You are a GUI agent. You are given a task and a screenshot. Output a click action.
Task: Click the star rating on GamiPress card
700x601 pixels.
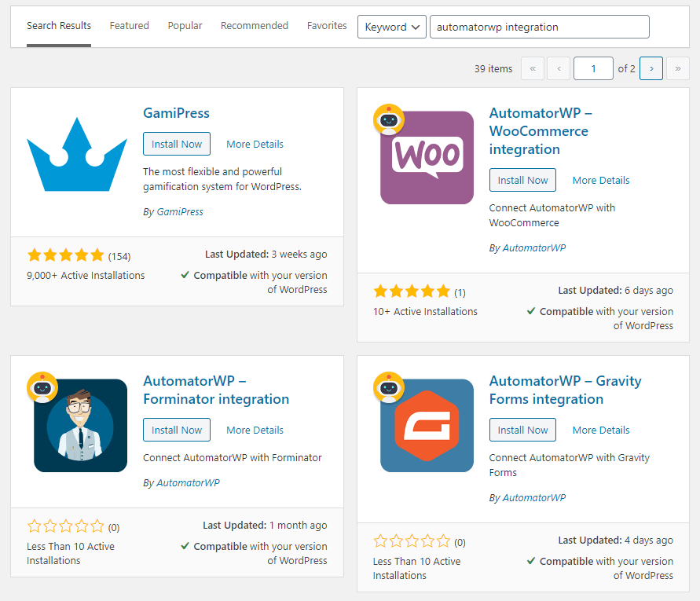click(65, 255)
